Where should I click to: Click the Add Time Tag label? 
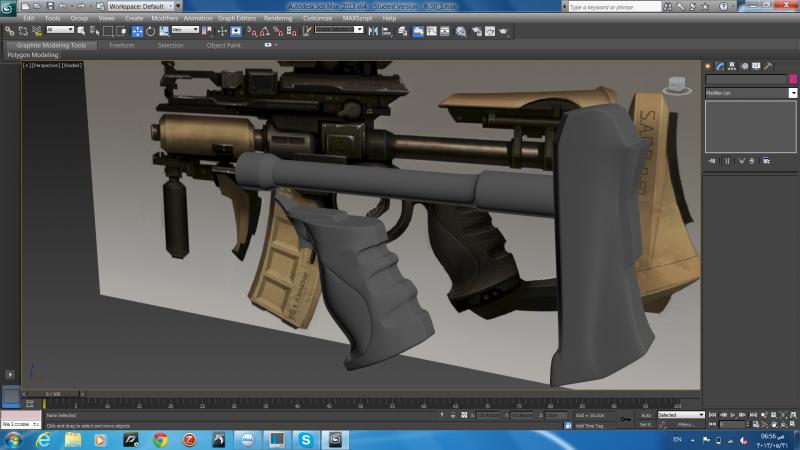tap(589, 426)
